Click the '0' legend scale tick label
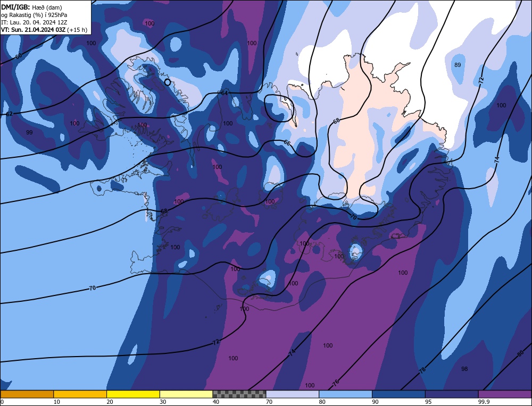The width and height of the screenshot is (532, 406). click(2, 402)
